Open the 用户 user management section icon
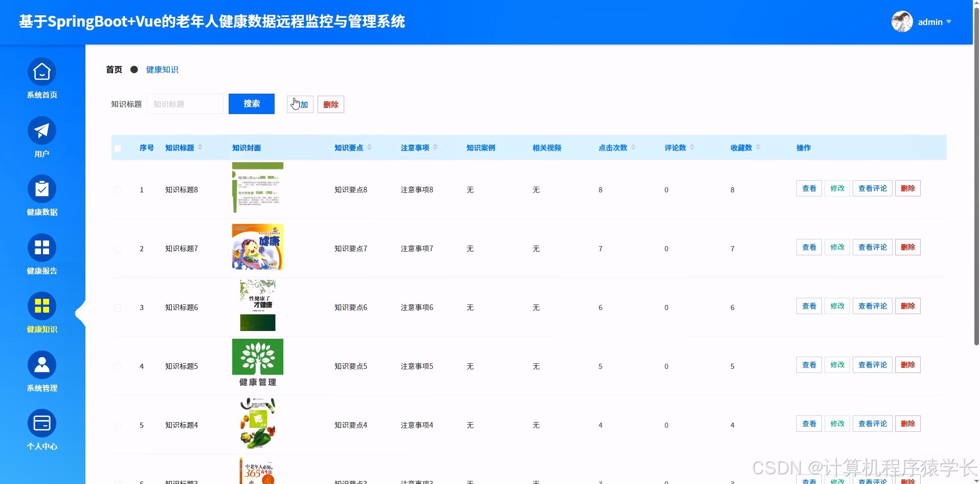This screenshot has width=980, height=484. (41, 130)
